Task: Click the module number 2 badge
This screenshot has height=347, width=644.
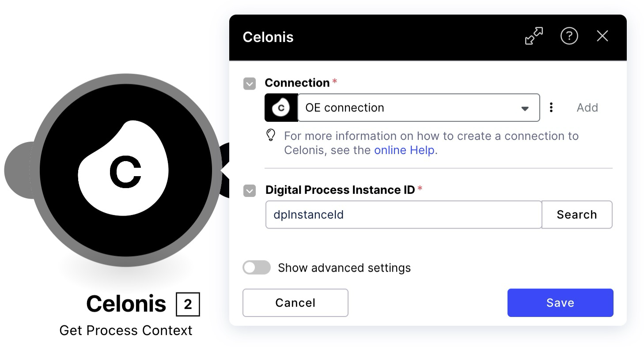Action: [x=188, y=304]
